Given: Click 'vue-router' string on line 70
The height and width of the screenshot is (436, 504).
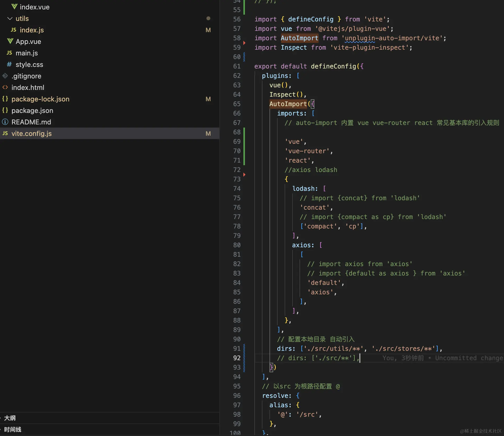Looking at the screenshot, I should tap(307, 151).
